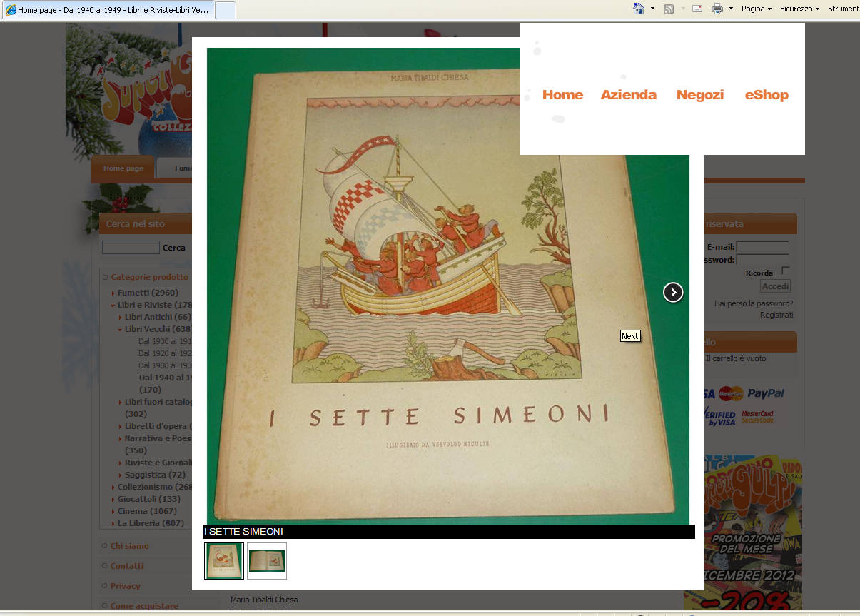Open the Print options dropdown arrow

coord(731,9)
